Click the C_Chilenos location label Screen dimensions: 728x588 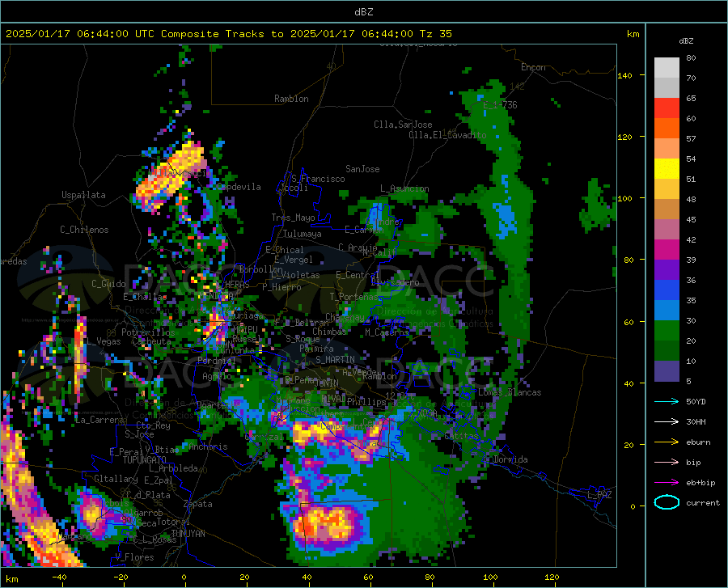point(84,230)
